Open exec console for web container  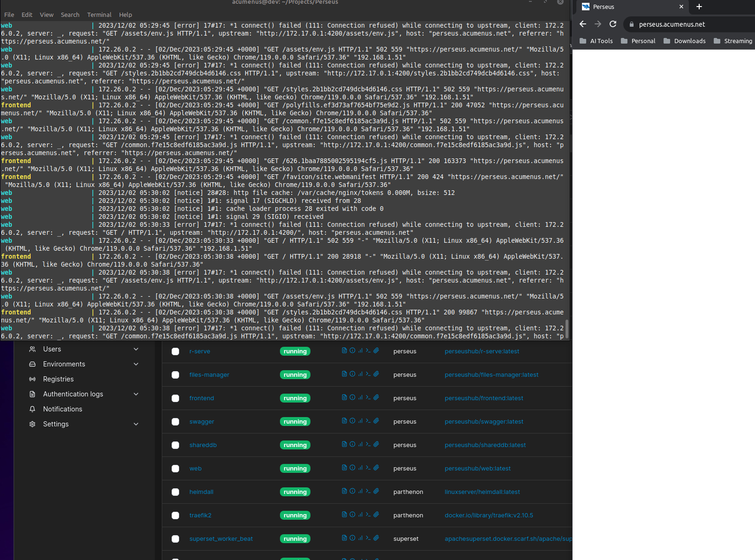[368, 468]
